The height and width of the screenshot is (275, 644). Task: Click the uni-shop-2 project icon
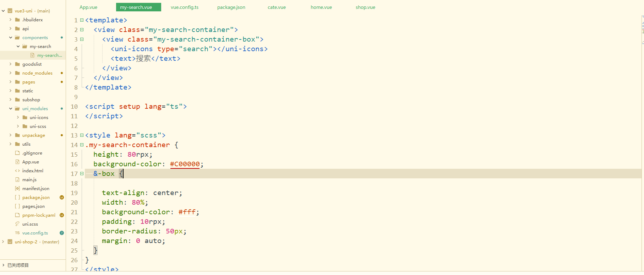(10, 242)
